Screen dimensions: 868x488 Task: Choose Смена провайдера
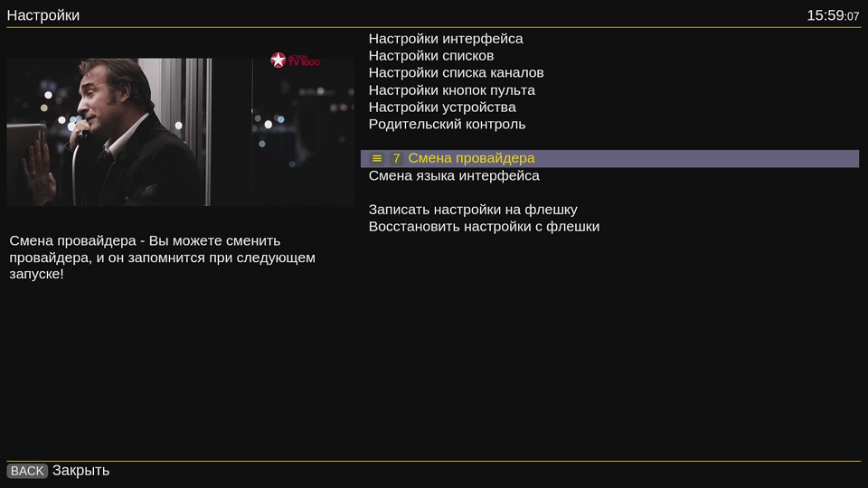471,159
